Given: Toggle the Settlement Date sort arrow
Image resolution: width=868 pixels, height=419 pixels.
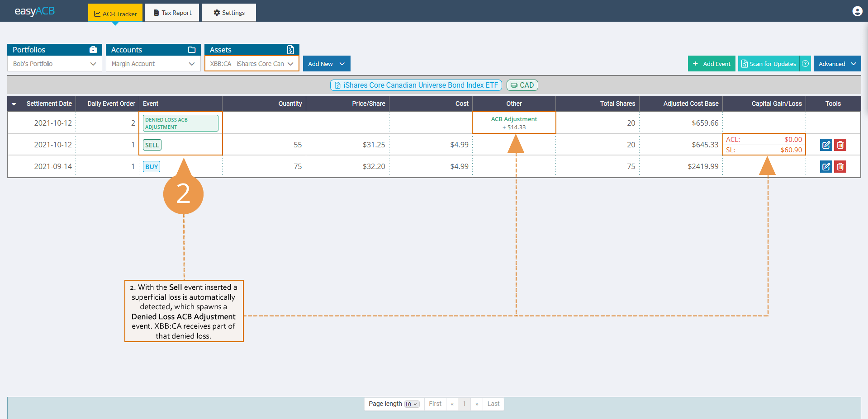Looking at the screenshot, I should [14, 104].
